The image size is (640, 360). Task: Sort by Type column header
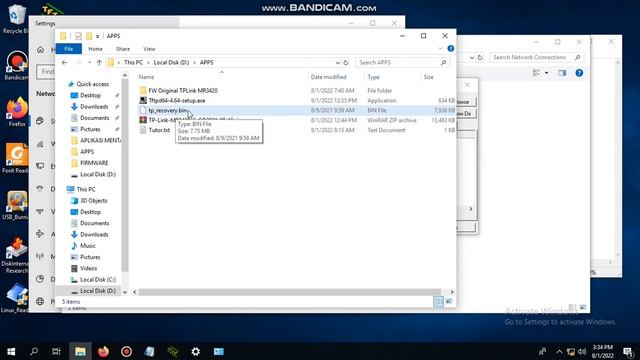click(x=373, y=77)
